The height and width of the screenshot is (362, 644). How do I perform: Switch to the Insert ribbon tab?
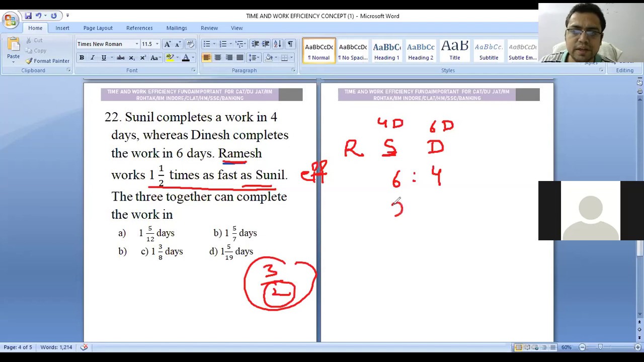pyautogui.click(x=62, y=28)
